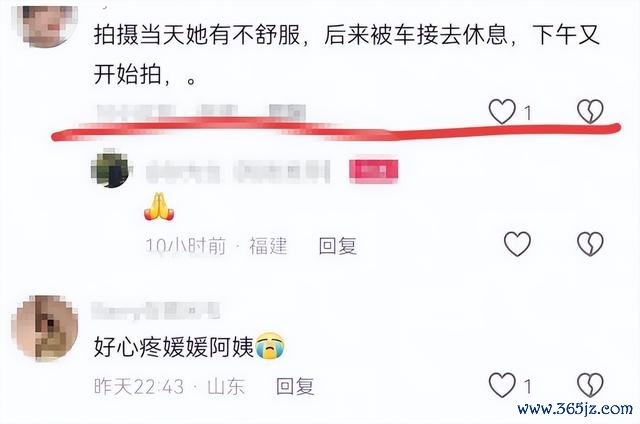Open the avatar of the 山东 commenter

(x=47, y=328)
